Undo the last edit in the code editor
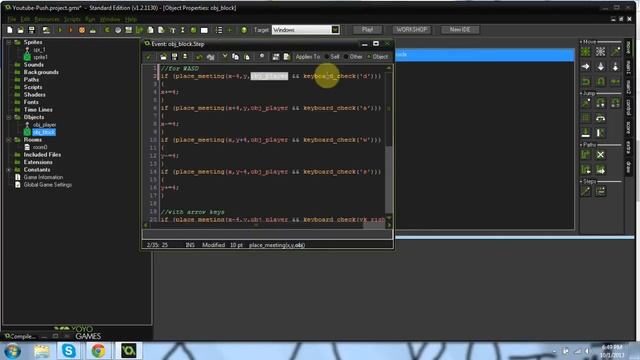This screenshot has width=640, height=360. click(199, 57)
